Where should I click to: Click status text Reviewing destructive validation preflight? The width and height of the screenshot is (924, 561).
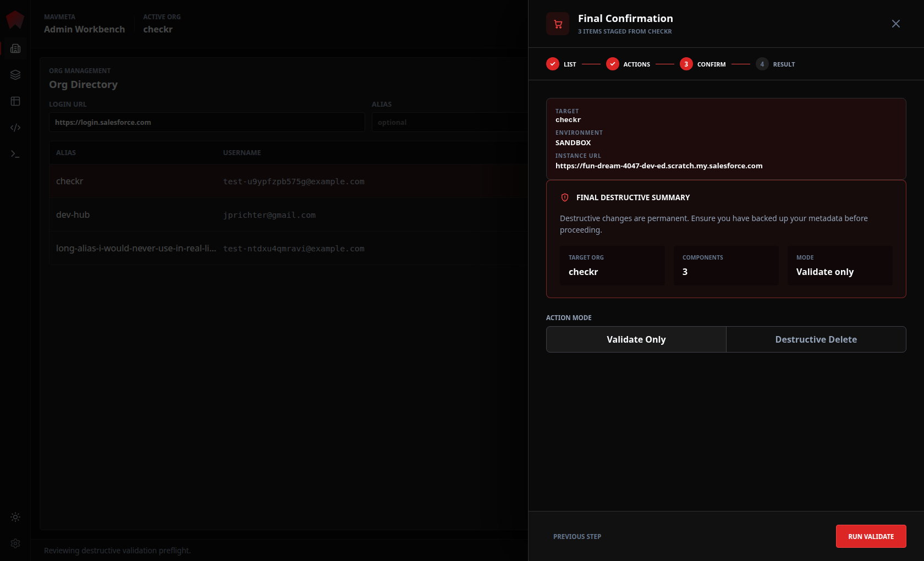pyautogui.click(x=117, y=551)
